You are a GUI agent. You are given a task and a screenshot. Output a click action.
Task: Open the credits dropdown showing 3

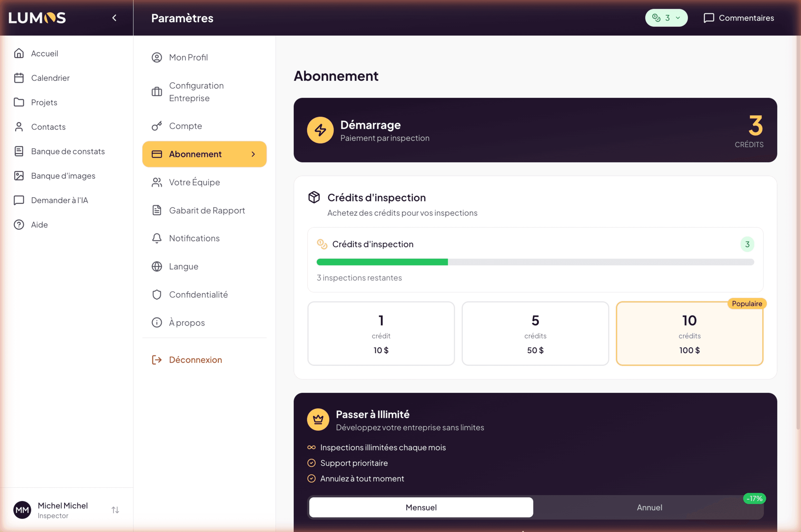click(x=666, y=18)
